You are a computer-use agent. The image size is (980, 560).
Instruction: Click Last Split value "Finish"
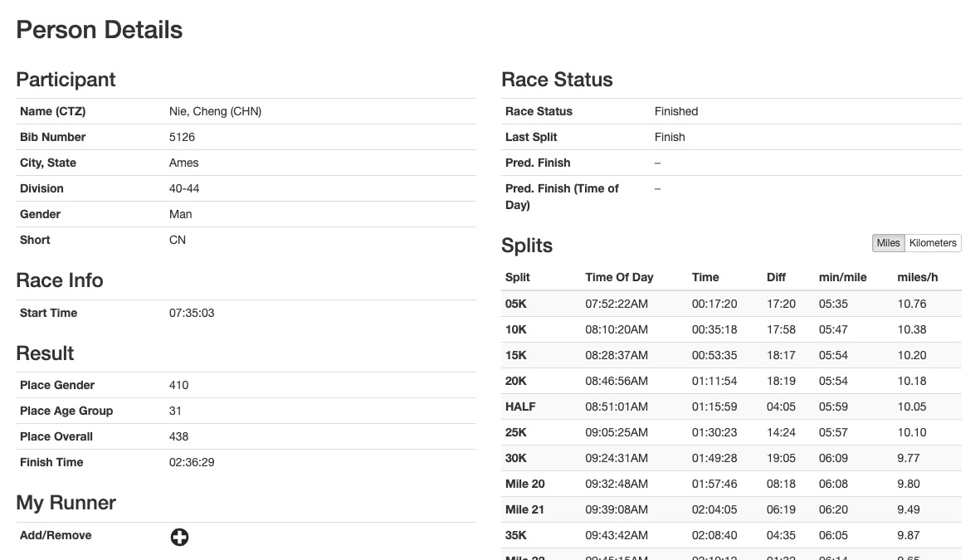[x=670, y=137]
